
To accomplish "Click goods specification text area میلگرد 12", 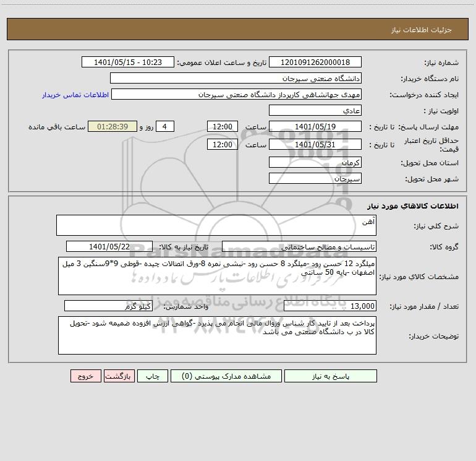I will tap(217, 276).
